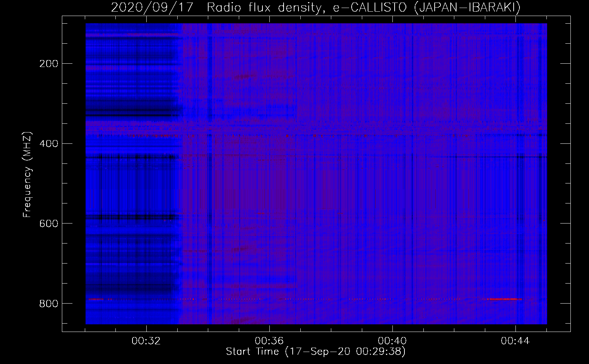Select the 800 frequency tick label
Screen dimensions: 589x364
[49, 303]
